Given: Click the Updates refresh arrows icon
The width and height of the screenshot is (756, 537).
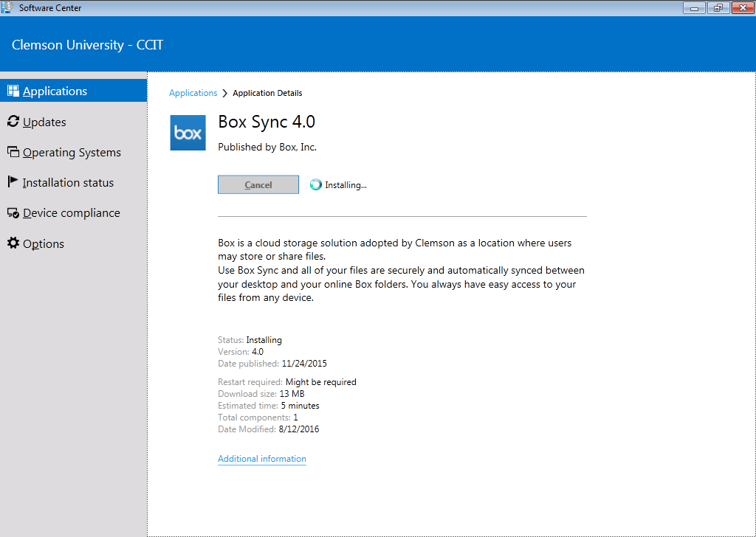Looking at the screenshot, I should pos(13,122).
